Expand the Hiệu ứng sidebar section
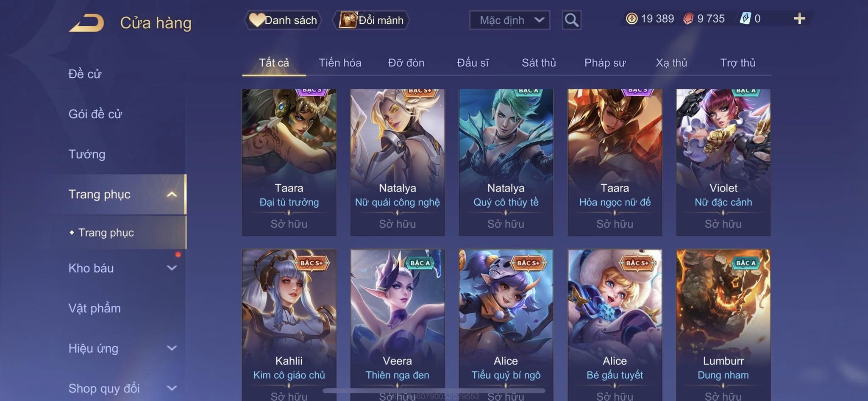 tap(172, 348)
